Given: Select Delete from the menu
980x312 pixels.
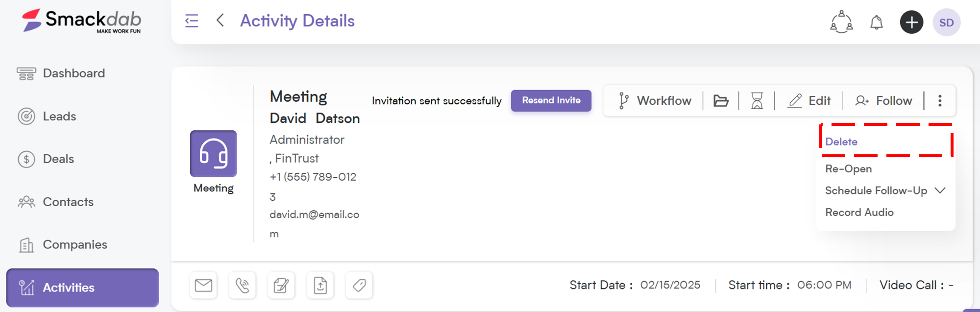Looking at the screenshot, I should tap(841, 142).
